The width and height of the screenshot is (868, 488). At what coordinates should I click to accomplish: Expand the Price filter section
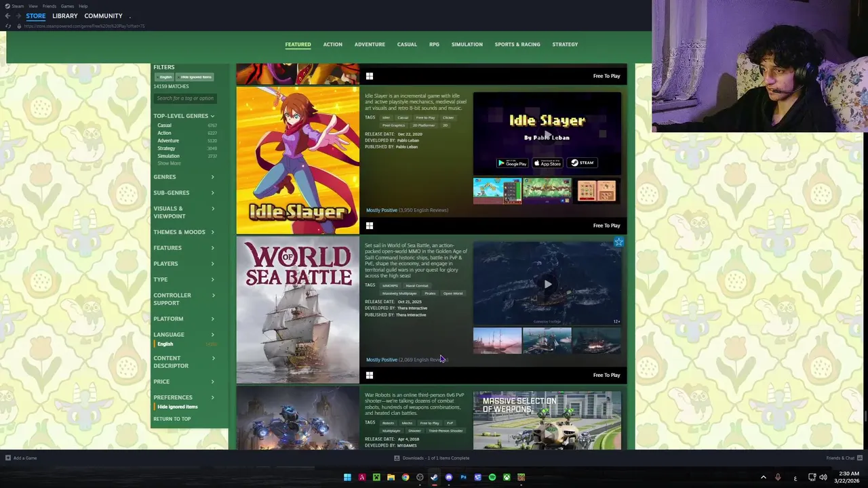point(184,382)
